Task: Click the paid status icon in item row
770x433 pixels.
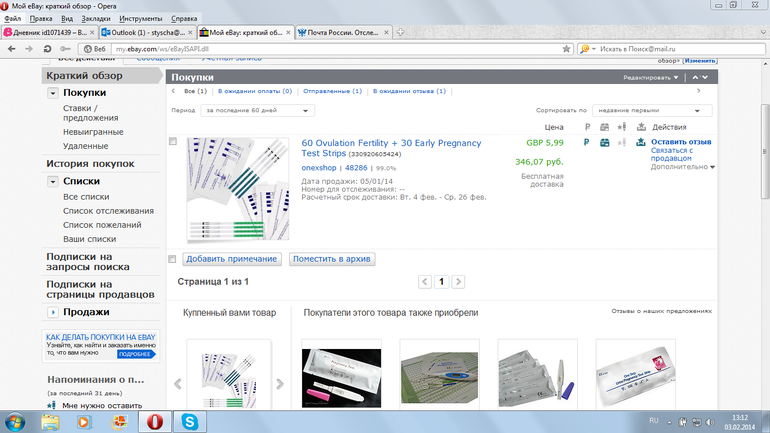Action: [587, 143]
